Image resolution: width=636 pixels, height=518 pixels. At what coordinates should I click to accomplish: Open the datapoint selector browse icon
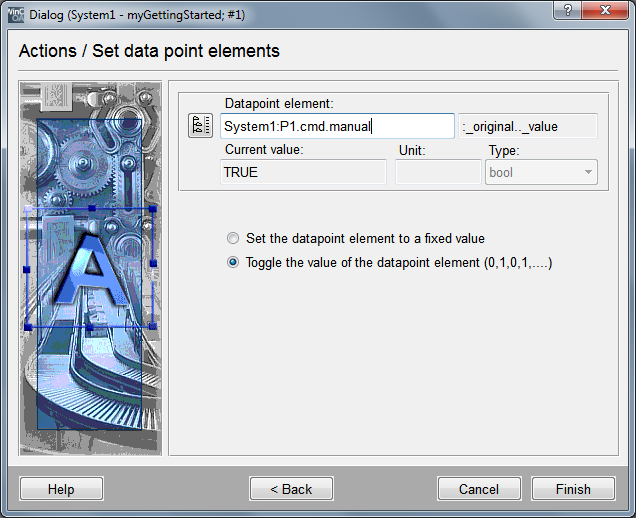pos(200,126)
